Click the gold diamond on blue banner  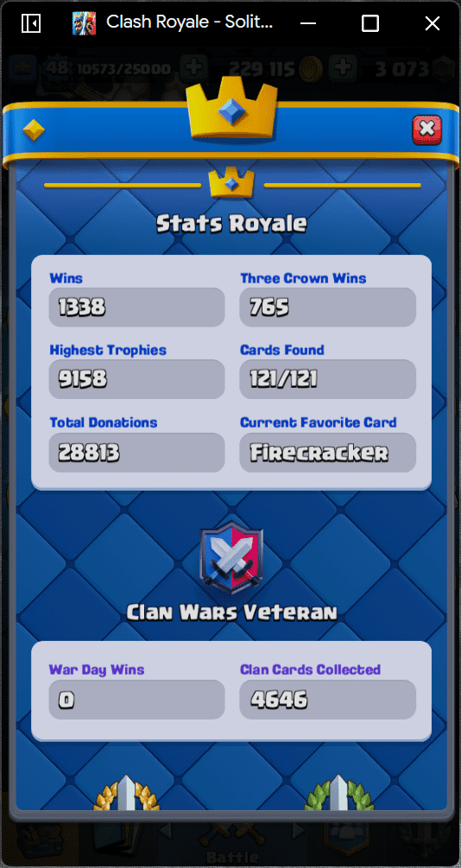33,130
